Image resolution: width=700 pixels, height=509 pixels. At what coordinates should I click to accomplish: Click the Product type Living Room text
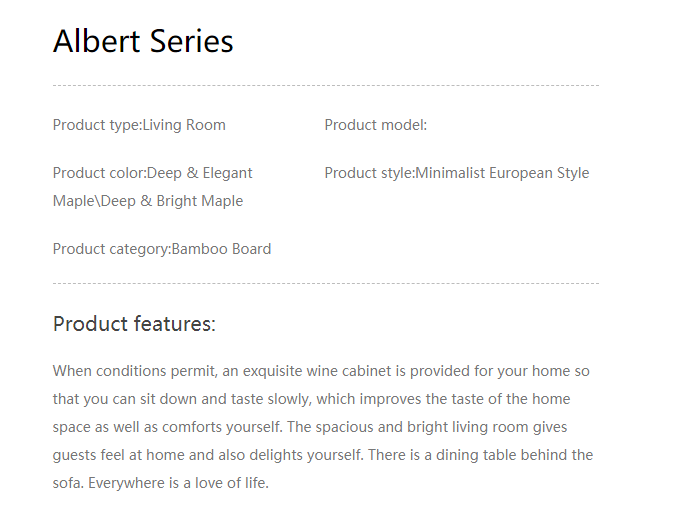pyautogui.click(x=139, y=125)
